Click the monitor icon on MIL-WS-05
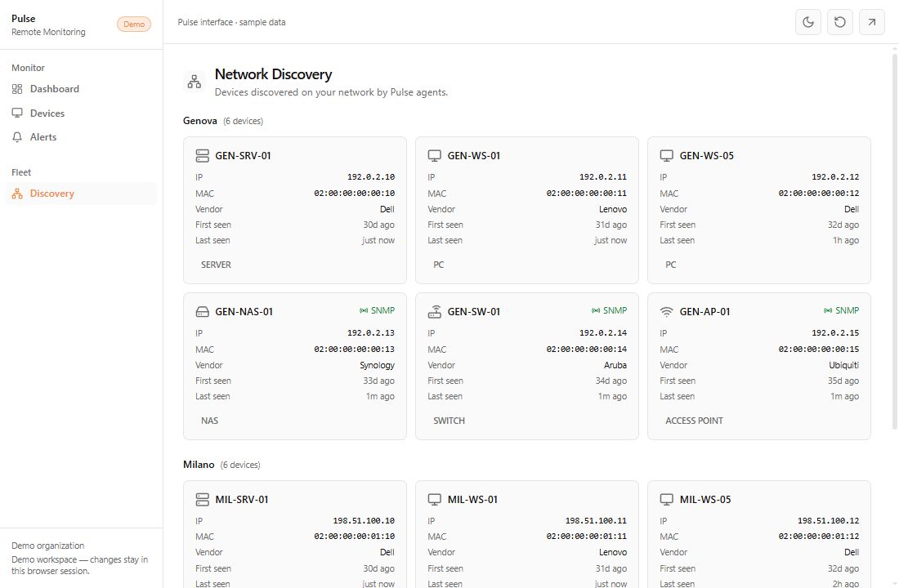Viewport: 899px width, 588px height. click(666, 499)
